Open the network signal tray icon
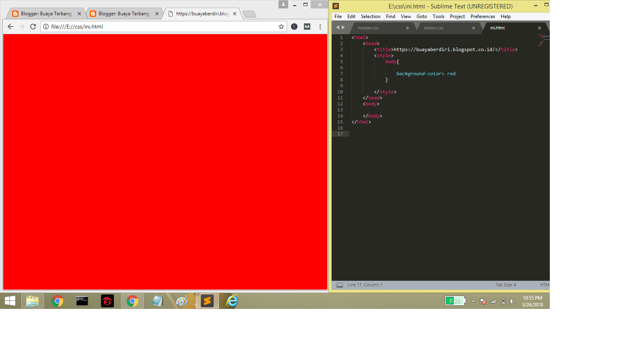Screen dimensions: 644x360 click(493, 301)
